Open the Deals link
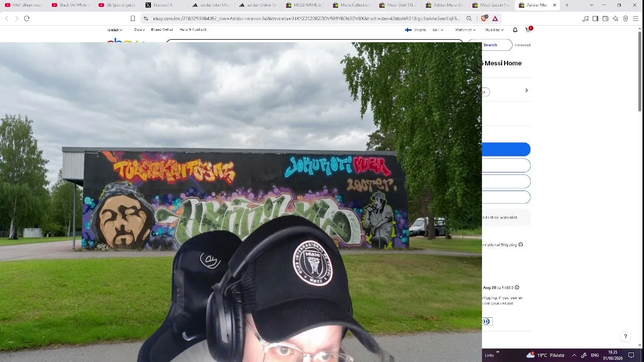Viewport: 644px width, 362px height. click(139, 30)
